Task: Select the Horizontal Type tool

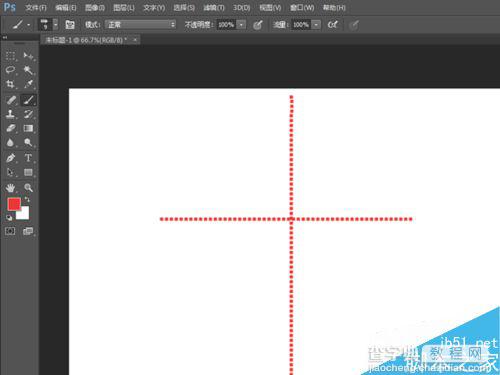Action: [x=28, y=158]
